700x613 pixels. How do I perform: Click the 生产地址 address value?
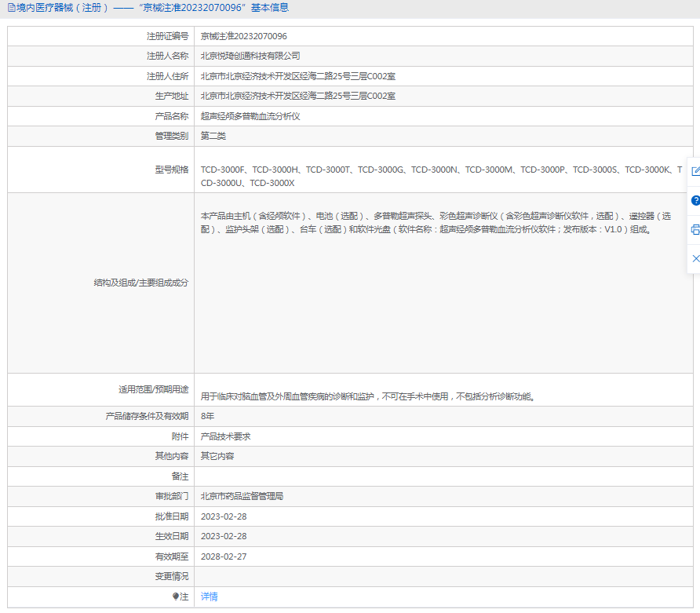pos(297,96)
